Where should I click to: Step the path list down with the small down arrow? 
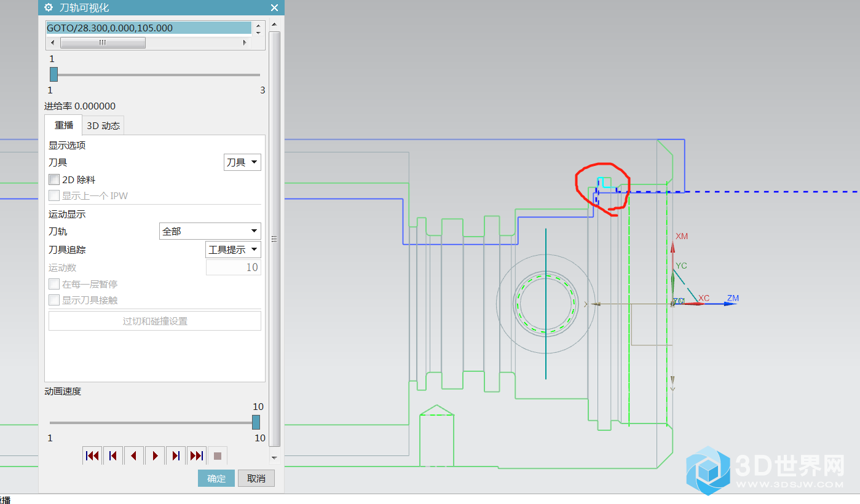coord(258,32)
